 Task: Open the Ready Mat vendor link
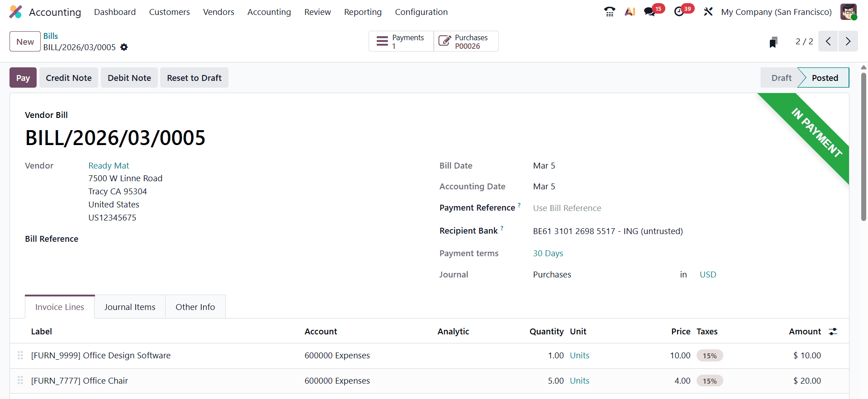(109, 165)
